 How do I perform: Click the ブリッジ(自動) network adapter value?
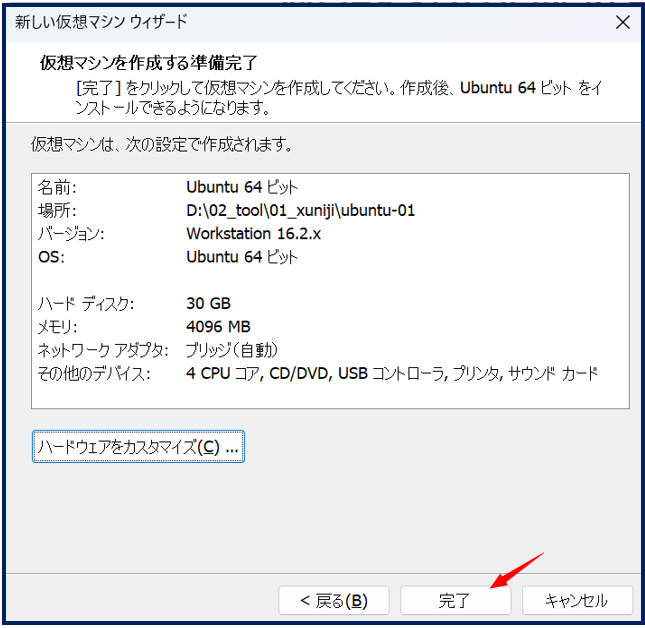pos(232,350)
